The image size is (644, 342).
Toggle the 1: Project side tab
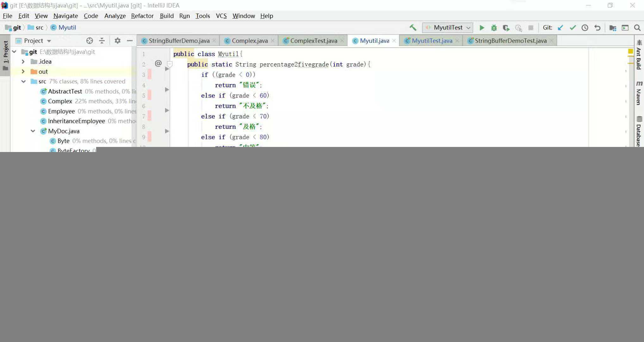point(5,56)
